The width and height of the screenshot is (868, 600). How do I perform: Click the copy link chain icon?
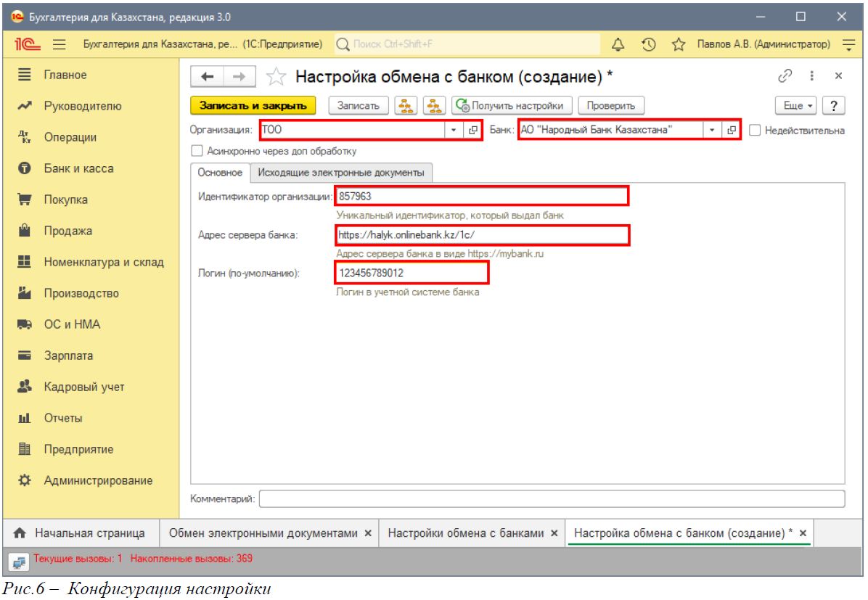click(785, 76)
